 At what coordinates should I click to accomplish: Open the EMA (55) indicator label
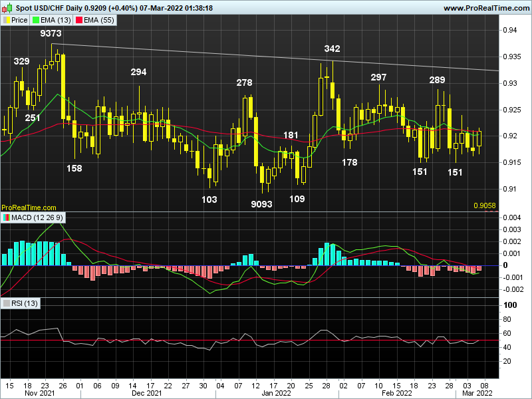(x=94, y=20)
